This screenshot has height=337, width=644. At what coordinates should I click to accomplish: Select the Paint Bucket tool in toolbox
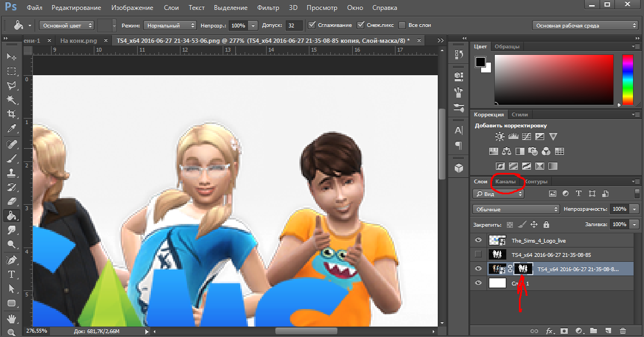pyautogui.click(x=12, y=215)
